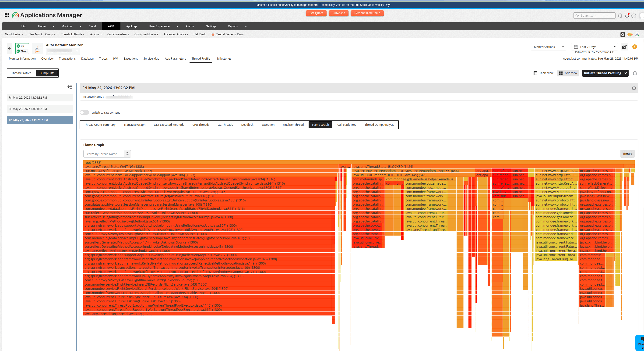Open the Last 7 Days time range dropdown

pyautogui.click(x=595, y=47)
